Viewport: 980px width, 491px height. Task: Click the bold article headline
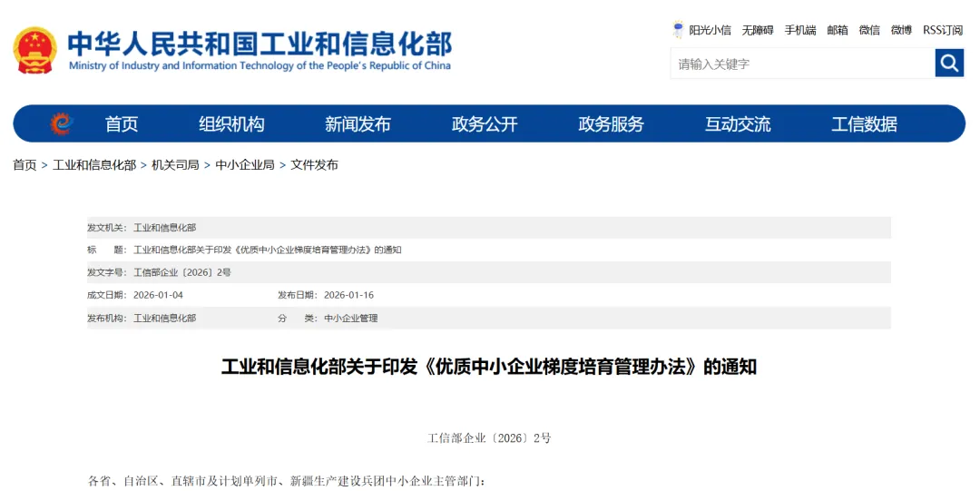489,367
